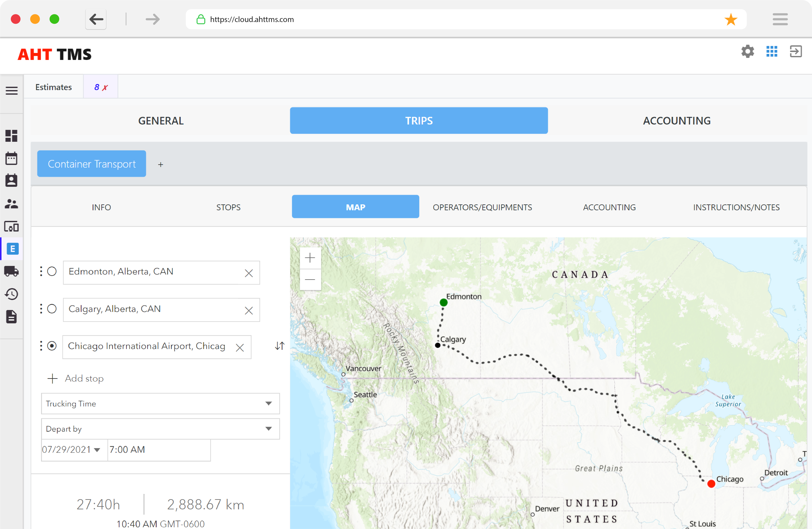The image size is (812, 529).
Task: Open the document icon in sidebar
Action: click(12, 317)
